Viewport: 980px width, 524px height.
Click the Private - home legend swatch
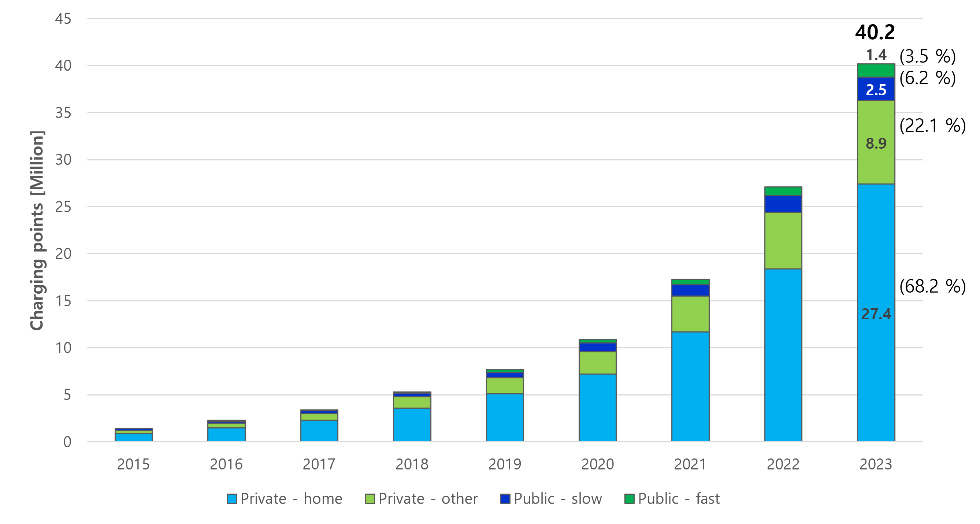point(232,498)
